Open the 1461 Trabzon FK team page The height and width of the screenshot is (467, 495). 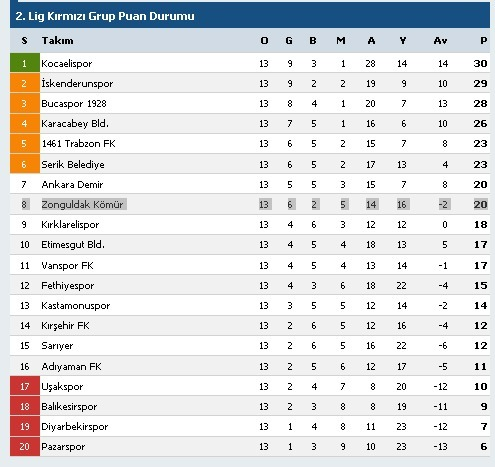pos(78,144)
